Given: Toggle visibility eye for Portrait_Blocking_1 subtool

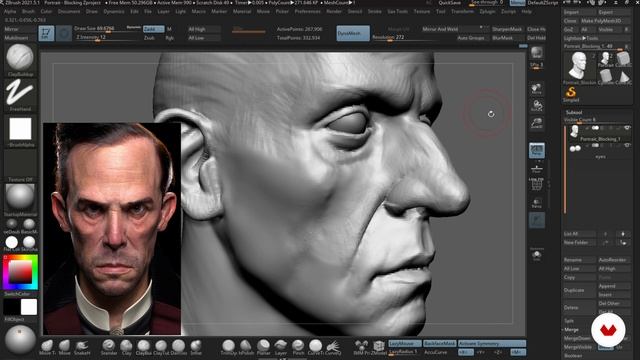Looking at the screenshot, I should [x=627, y=128].
